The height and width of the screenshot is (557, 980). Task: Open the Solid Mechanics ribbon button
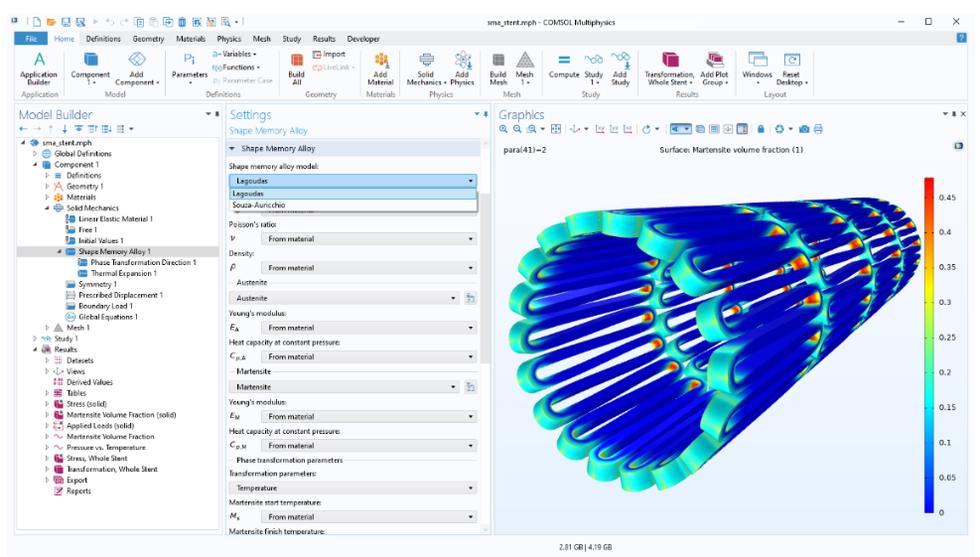click(426, 69)
